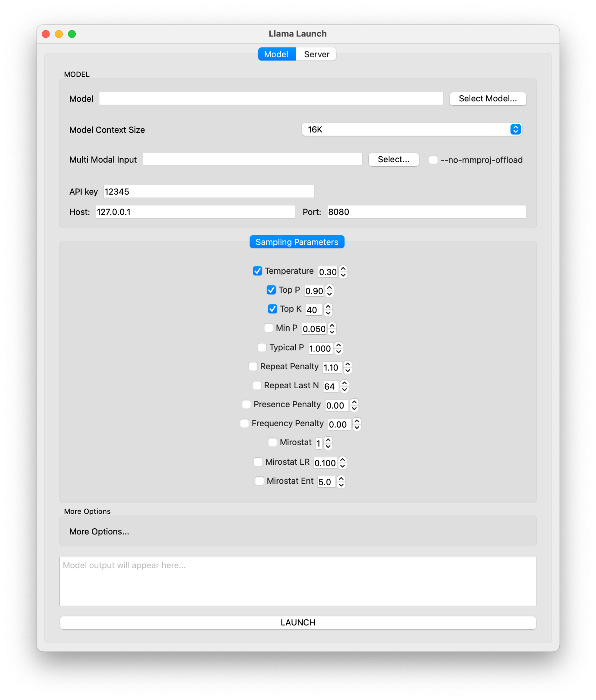Click the Select Model... button
596x700 pixels.
[x=488, y=98]
